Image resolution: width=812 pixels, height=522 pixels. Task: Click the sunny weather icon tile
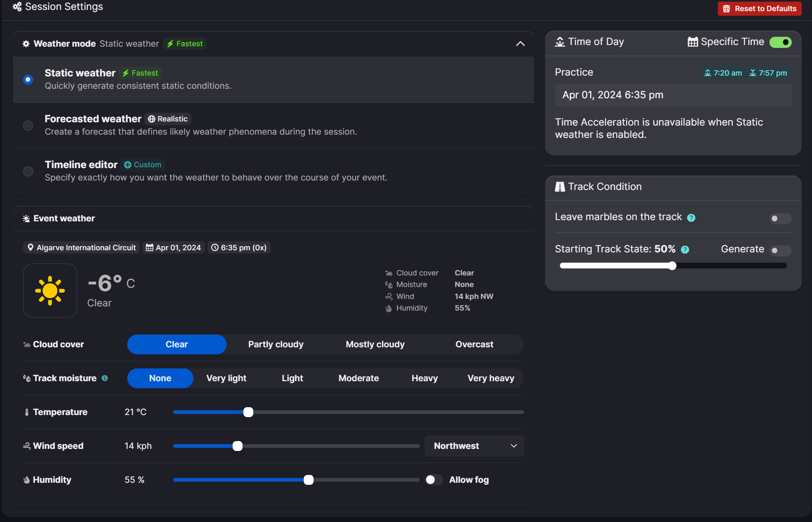50,291
